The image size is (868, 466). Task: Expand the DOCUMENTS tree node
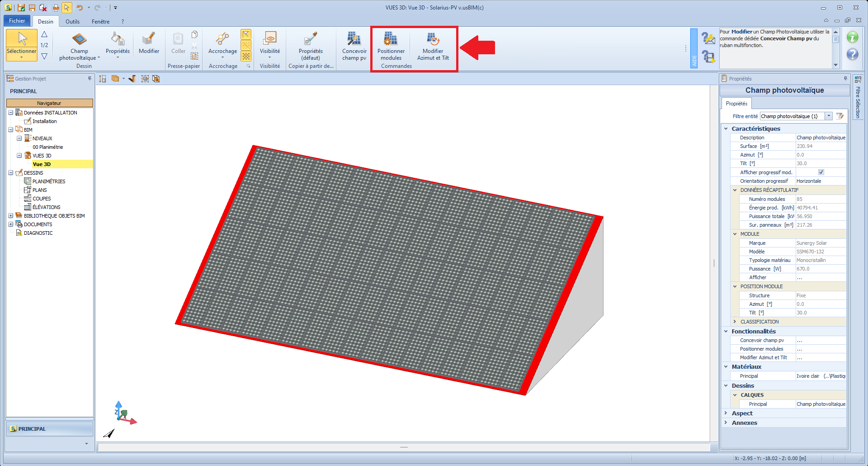(10, 224)
